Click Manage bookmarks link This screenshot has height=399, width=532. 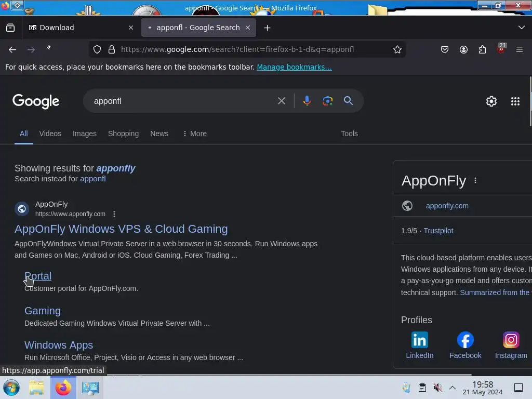[x=294, y=67]
